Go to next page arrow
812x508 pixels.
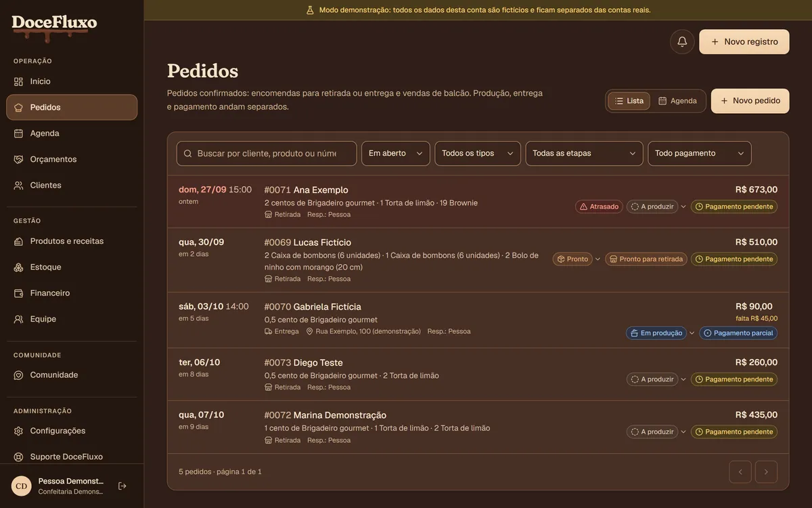(x=766, y=472)
